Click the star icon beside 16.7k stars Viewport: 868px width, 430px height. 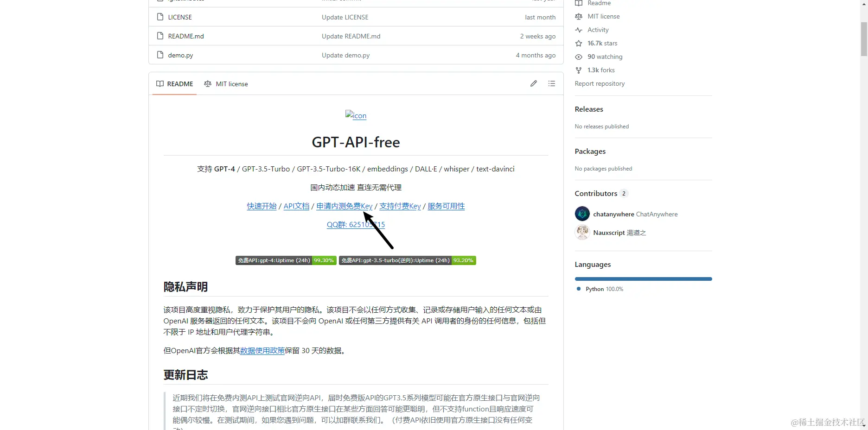579,44
